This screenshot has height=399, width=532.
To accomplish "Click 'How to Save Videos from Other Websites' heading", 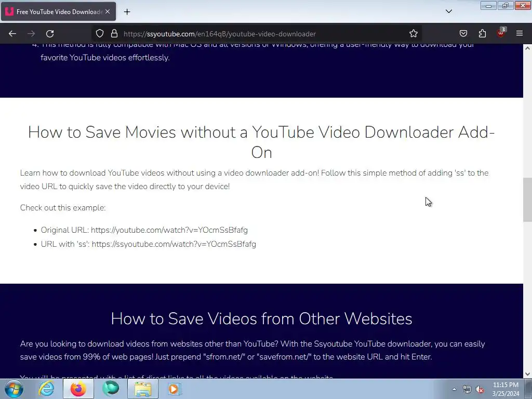I will tap(261, 318).
